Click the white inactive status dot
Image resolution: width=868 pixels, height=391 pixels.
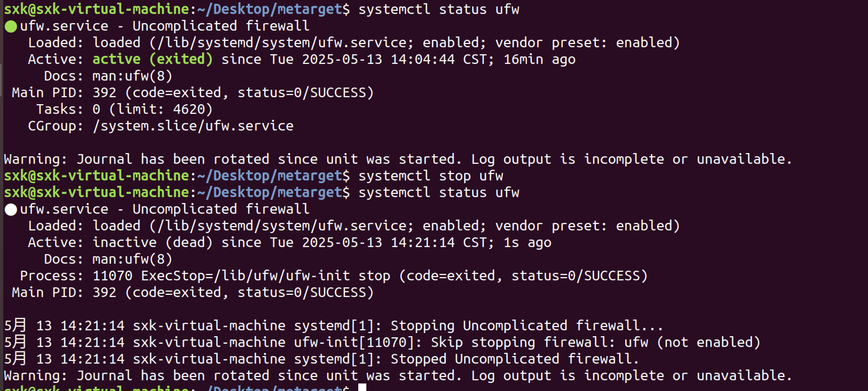11,210
